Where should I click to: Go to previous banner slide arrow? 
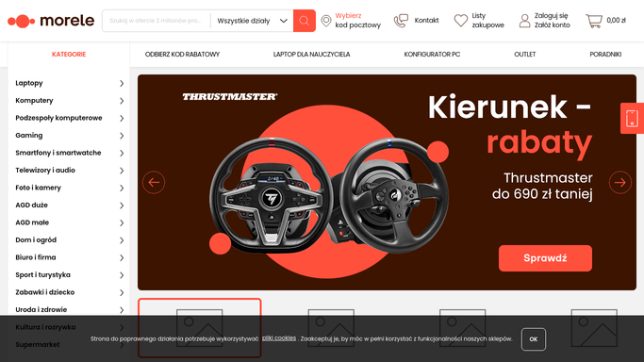pos(154,182)
